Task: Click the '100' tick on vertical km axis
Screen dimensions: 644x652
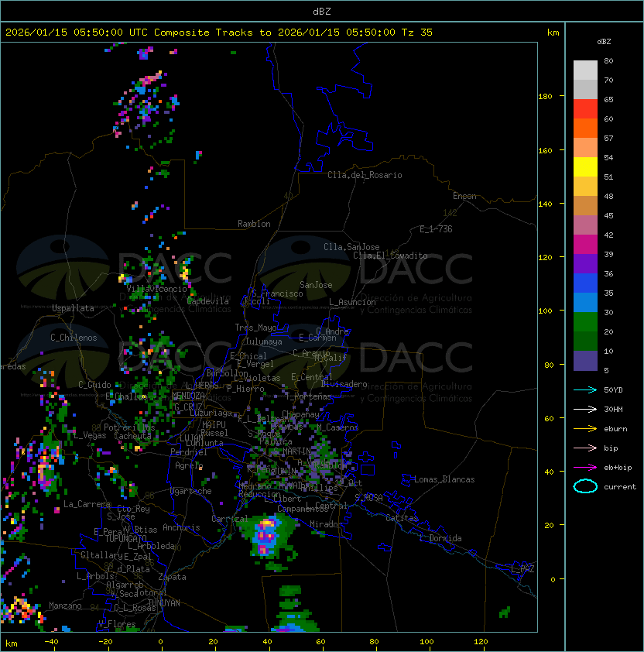Action: click(545, 311)
